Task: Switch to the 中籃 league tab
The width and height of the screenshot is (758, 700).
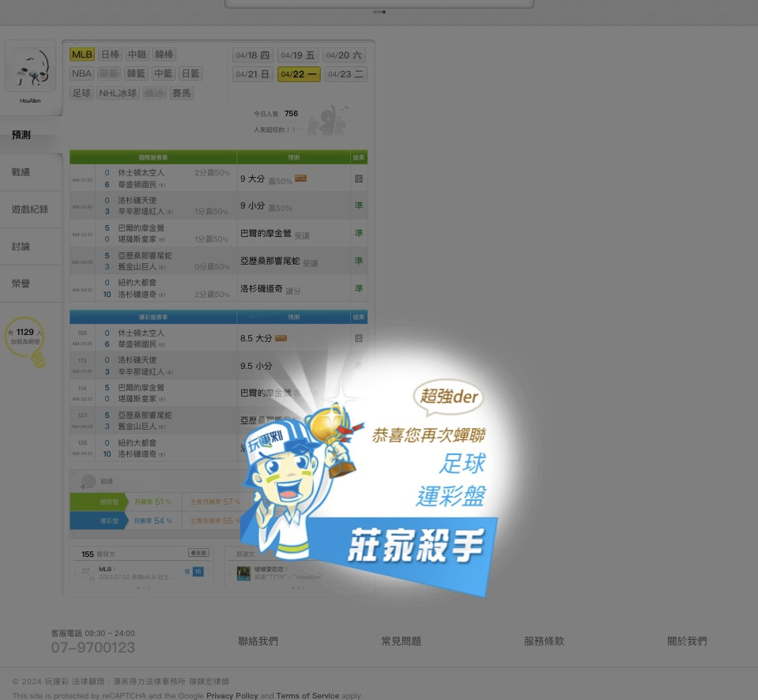Action: pyautogui.click(x=163, y=73)
